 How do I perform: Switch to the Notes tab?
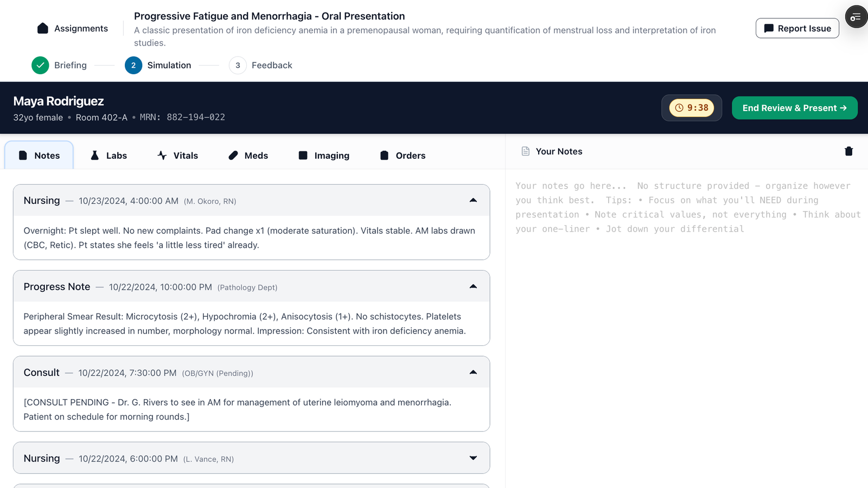coord(39,156)
